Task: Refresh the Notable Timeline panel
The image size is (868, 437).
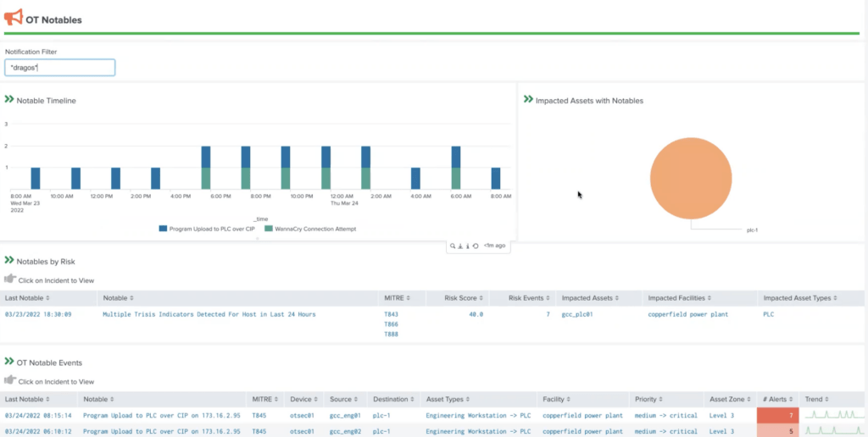Action: pos(476,246)
